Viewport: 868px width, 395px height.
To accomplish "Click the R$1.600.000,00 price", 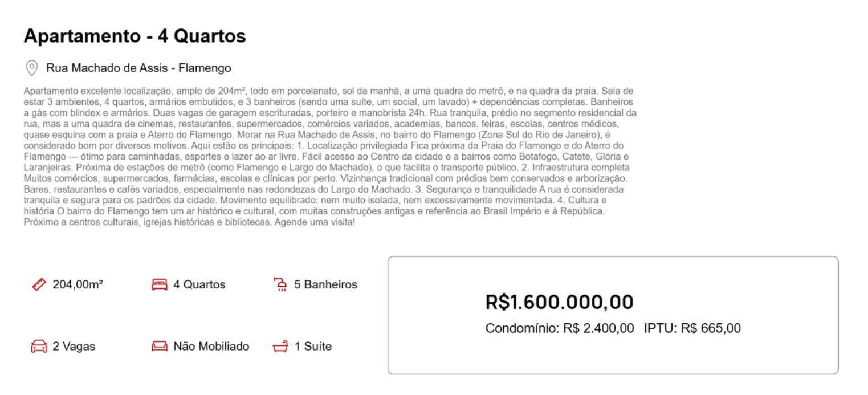I will (x=560, y=302).
